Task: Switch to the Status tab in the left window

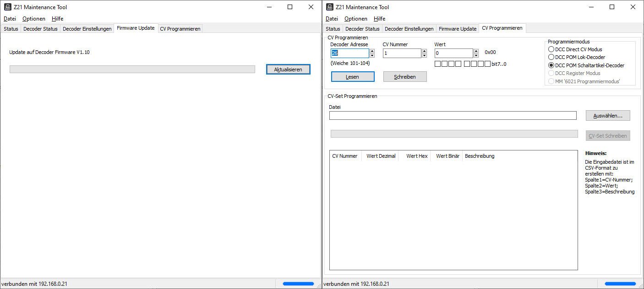Action: pyautogui.click(x=11, y=29)
